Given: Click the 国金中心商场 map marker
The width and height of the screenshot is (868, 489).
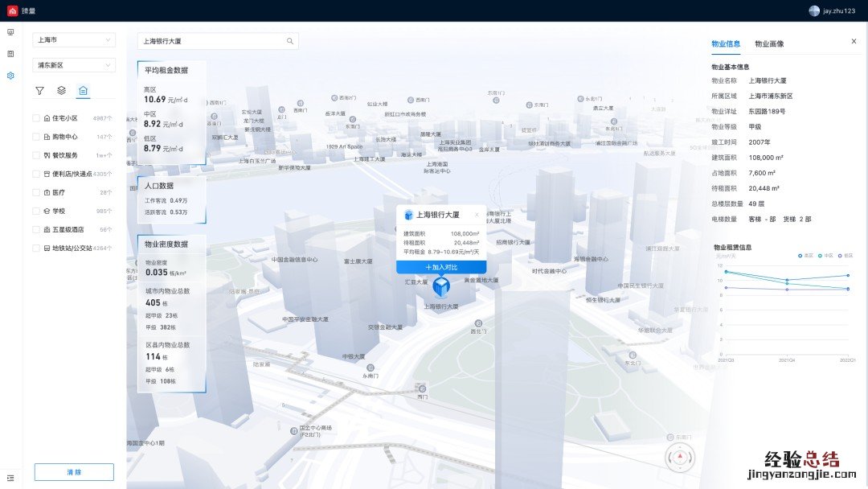Looking at the screenshot, I should point(294,431).
